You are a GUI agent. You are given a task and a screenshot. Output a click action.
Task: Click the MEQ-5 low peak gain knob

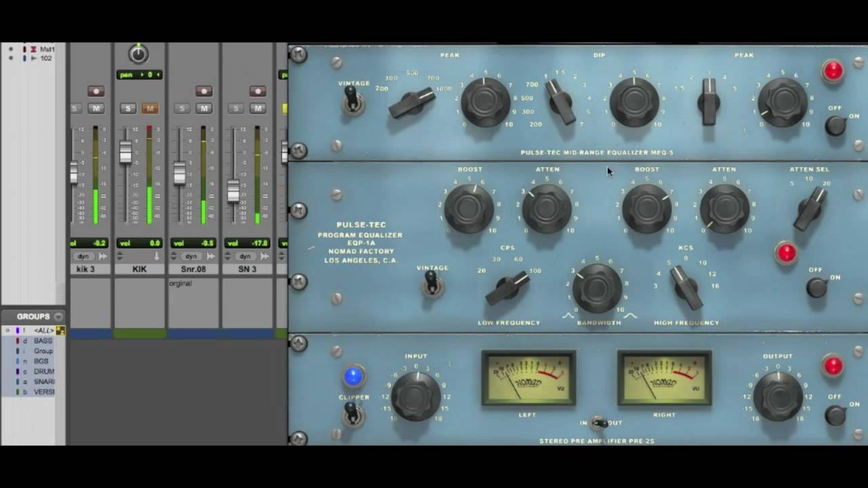pos(486,102)
